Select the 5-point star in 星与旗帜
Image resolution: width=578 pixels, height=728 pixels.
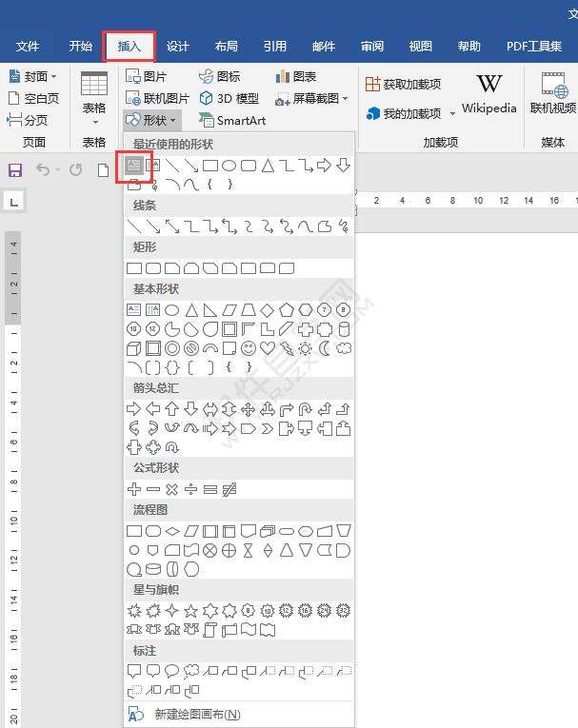(191, 611)
